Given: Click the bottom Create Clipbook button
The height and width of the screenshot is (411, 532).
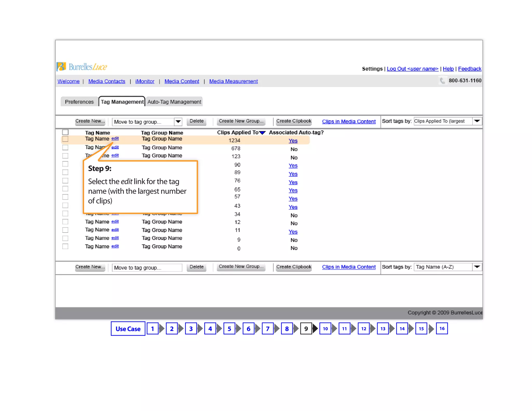Looking at the screenshot, I should point(294,267).
